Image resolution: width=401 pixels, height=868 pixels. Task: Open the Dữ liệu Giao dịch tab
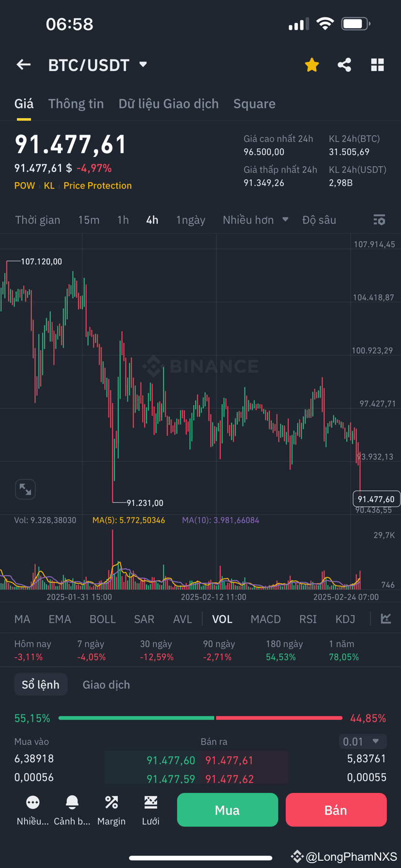tap(169, 104)
